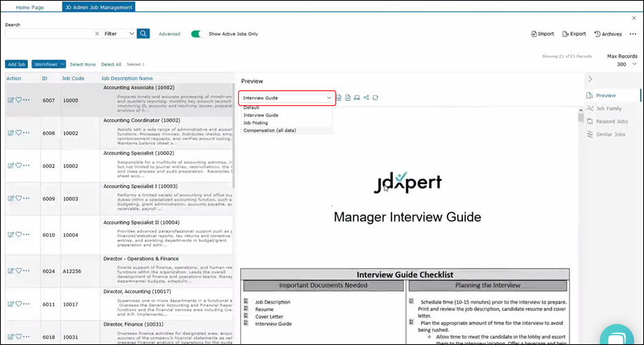Open the more actions ellipsis for Accounting Specialist I
This screenshot has width=644, height=345.
tap(26, 198)
